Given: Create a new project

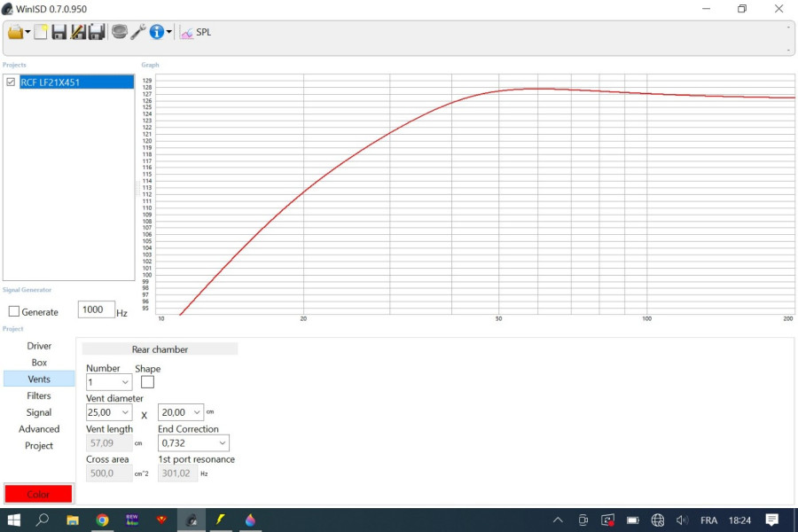Looking at the screenshot, I should click(40, 32).
